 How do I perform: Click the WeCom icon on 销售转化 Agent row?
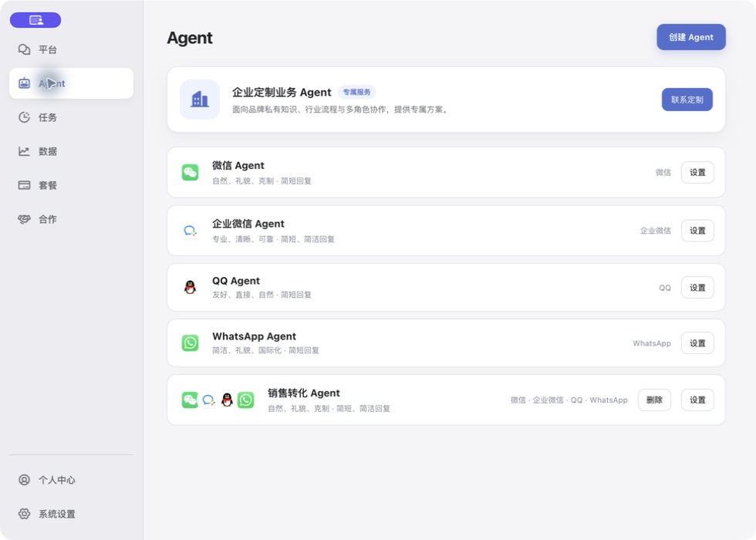click(208, 400)
